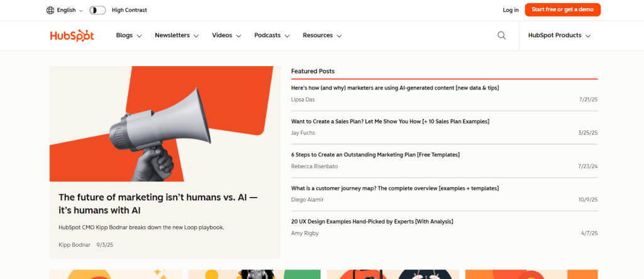Image resolution: width=644 pixels, height=279 pixels.
Task: Go to HubSpot logo homepage
Action: click(x=72, y=36)
